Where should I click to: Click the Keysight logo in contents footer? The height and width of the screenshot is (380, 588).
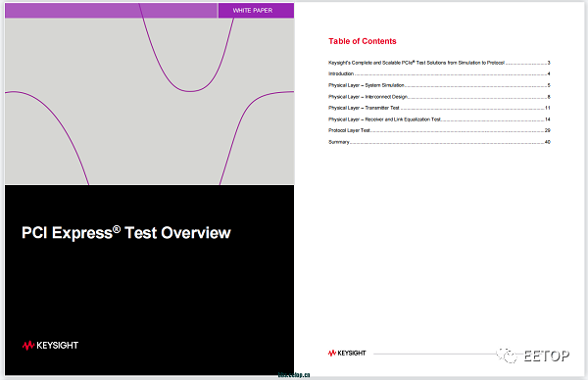point(347,353)
